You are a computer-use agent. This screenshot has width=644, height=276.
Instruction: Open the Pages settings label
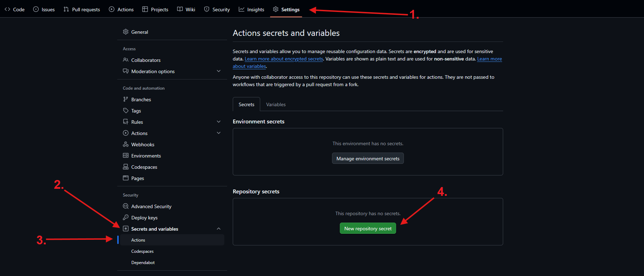coord(138,178)
